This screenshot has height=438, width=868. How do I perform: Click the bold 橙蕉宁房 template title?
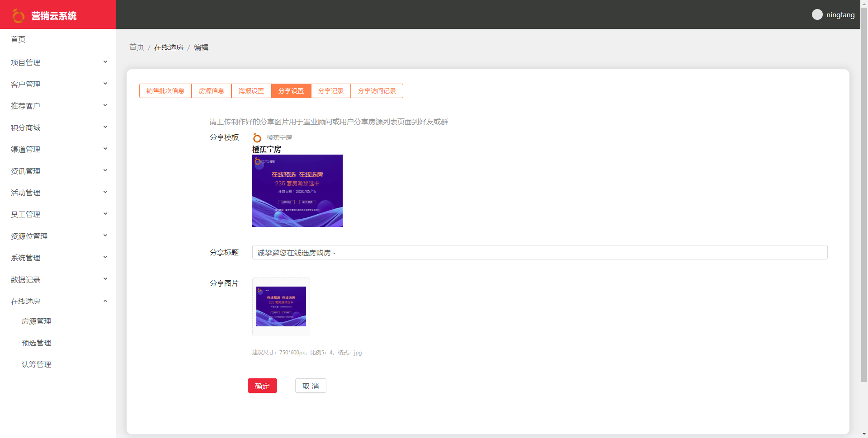[267, 149]
